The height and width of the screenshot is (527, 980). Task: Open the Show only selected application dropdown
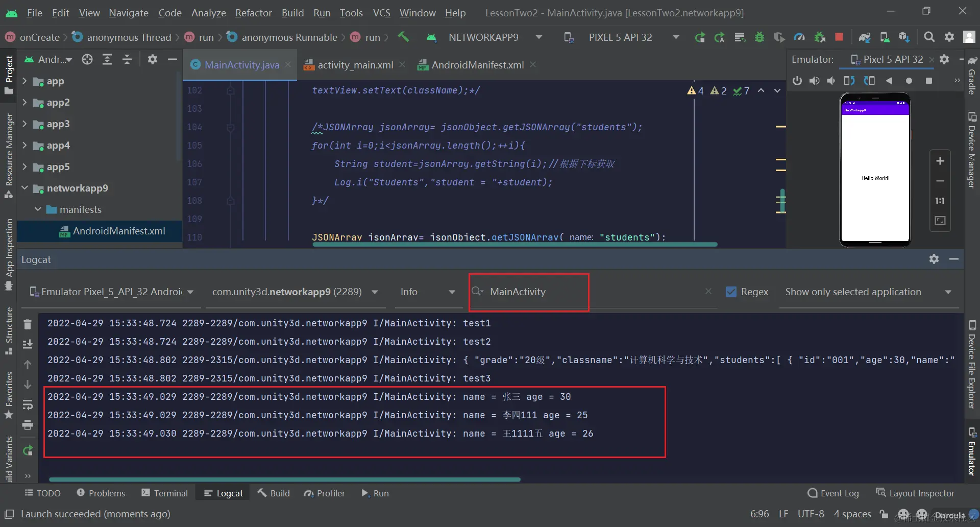868,292
